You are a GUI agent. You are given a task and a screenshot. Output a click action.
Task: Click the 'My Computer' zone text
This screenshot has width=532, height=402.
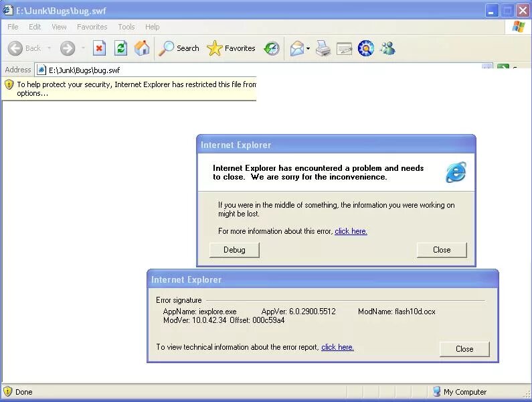click(x=465, y=392)
